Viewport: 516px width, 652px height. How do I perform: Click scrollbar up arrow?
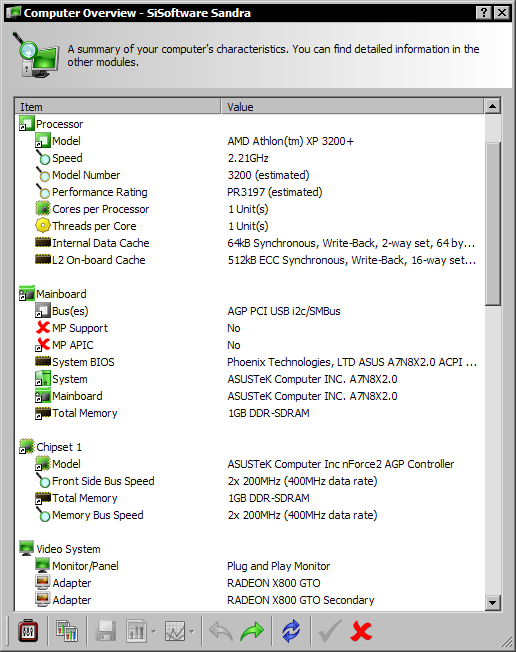(493, 106)
